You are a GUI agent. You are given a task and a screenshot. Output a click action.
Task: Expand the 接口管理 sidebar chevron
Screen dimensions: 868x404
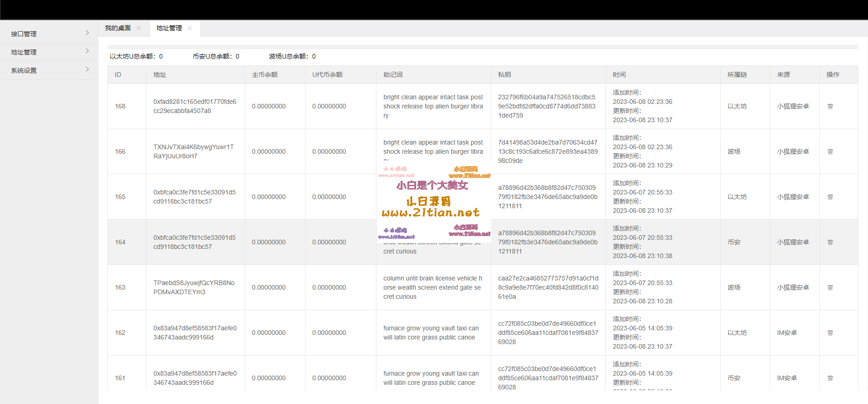(87, 32)
